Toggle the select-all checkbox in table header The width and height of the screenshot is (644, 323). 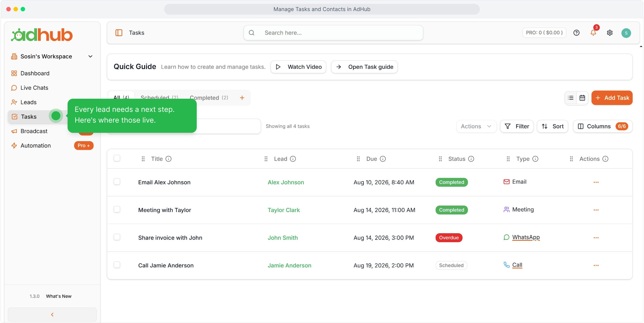click(x=117, y=158)
